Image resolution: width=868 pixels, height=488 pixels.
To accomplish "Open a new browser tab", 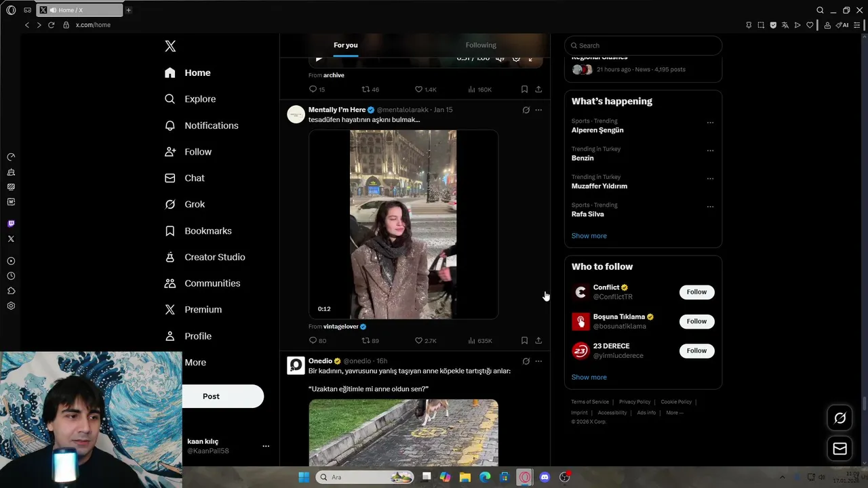I will tap(128, 10).
